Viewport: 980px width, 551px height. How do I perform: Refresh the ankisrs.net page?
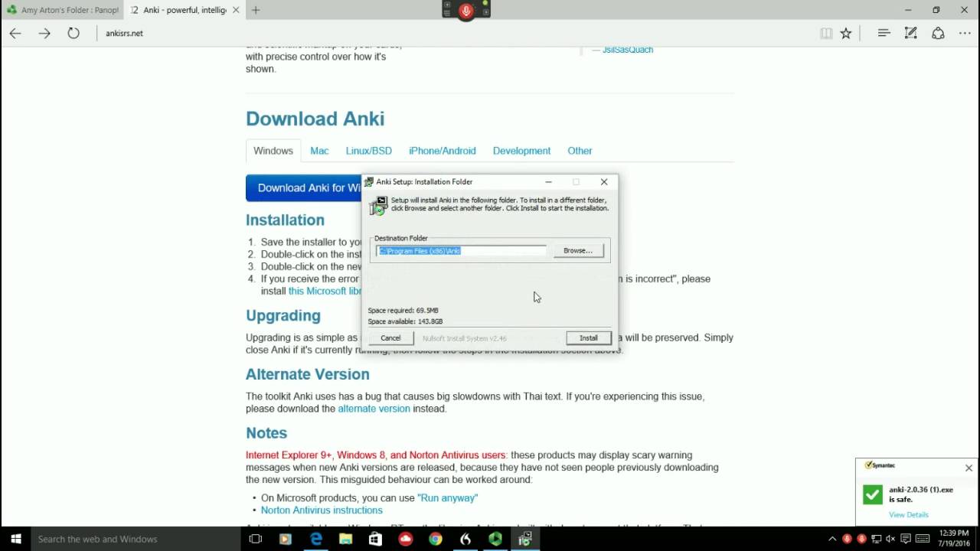(x=73, y=33)
